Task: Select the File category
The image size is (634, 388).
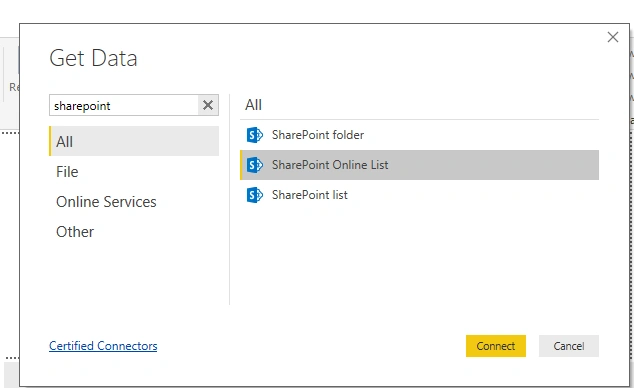Action: point(134,172)
